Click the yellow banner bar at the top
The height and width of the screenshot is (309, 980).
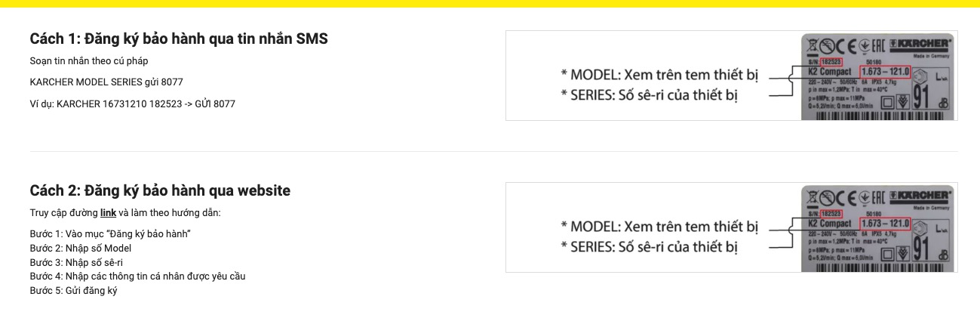(490, 4)
